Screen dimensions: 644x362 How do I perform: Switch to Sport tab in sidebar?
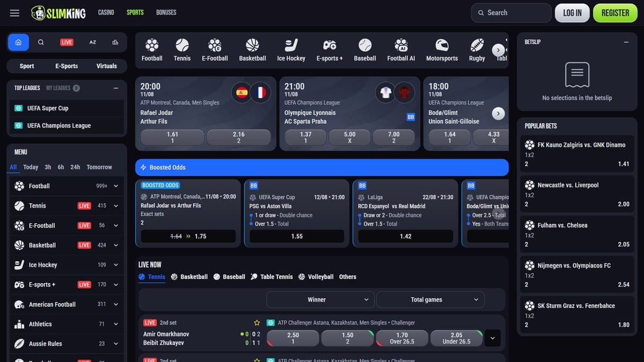[27, 66]
